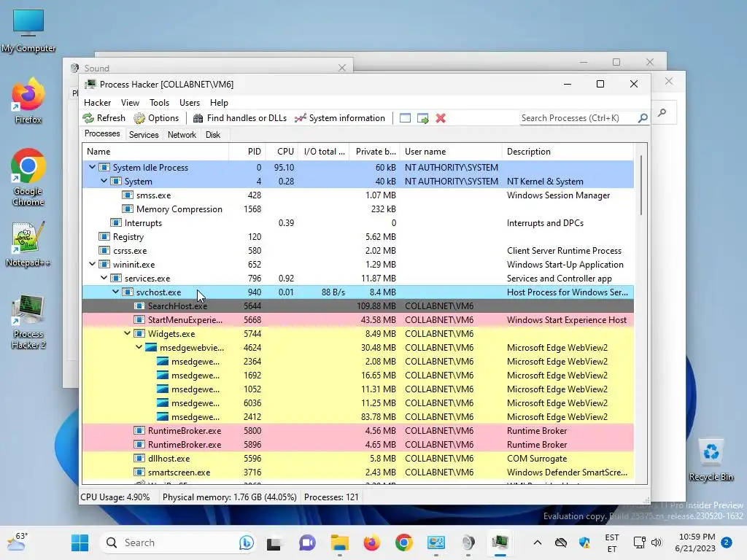The height and width of the screenshot is (560, 747).
Task: Open File Explorer from the taskbar
Action: point(340,542)
